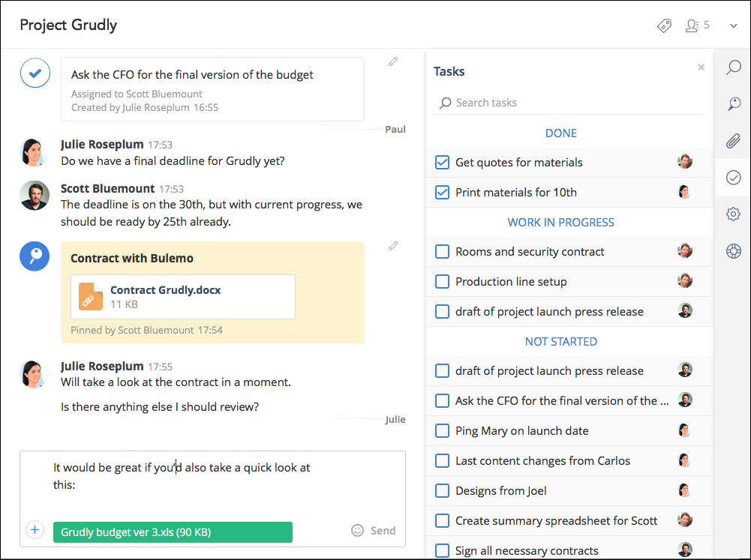Check Ping Mary on launch date
This screenshot has width=751, height=560.
442,431
